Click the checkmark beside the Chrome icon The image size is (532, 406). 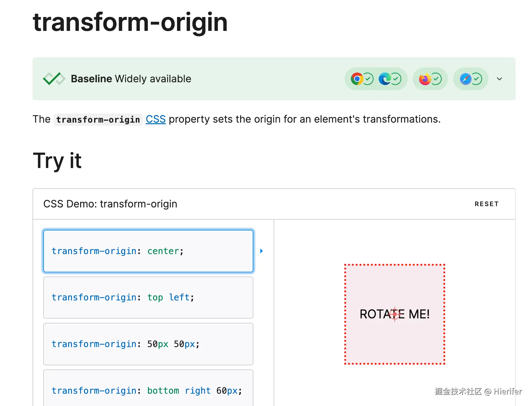(368, 79)
